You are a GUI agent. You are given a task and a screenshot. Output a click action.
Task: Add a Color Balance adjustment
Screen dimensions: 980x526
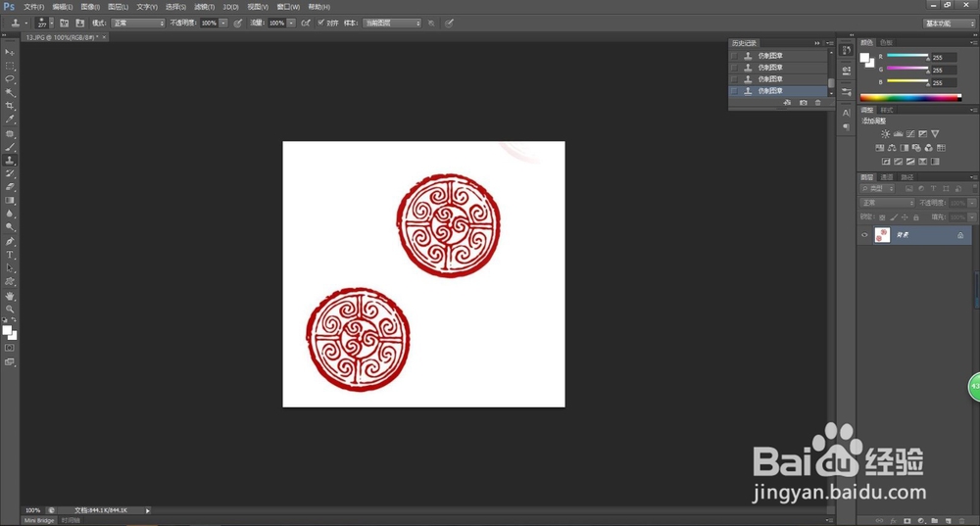point(892,148)
